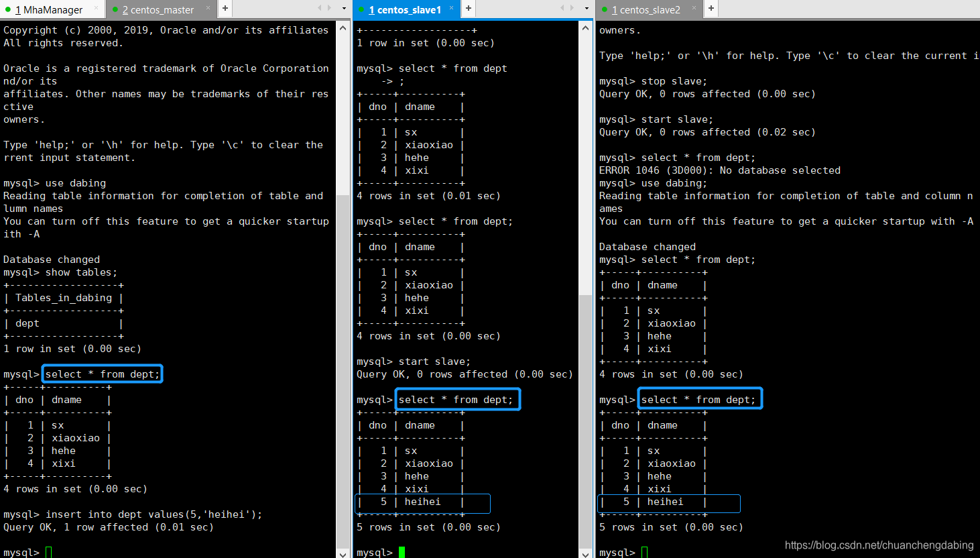Click "mysql> start slave;" in the centos_slave1 pane
The width and height of the screenshot is (980, 558).
tap(414, 361)
